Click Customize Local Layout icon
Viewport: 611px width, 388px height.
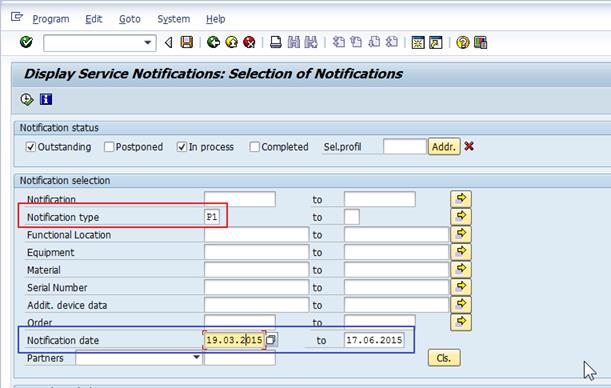coord(480,42)
